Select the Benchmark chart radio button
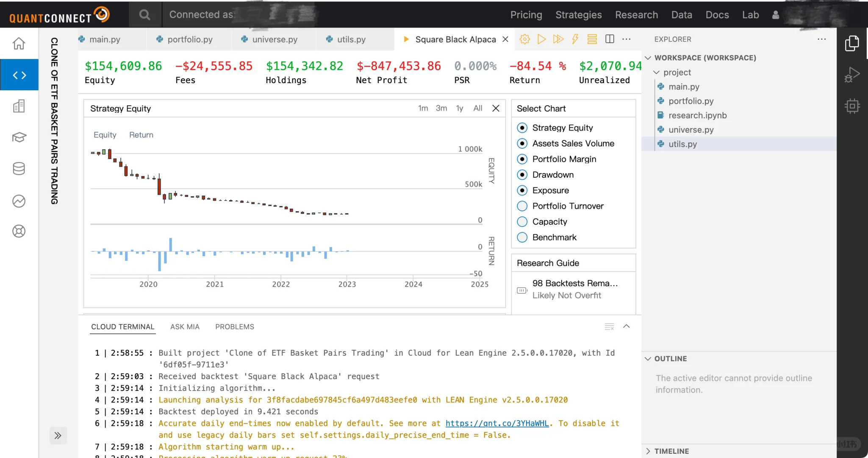 click(x=522, y=237)
